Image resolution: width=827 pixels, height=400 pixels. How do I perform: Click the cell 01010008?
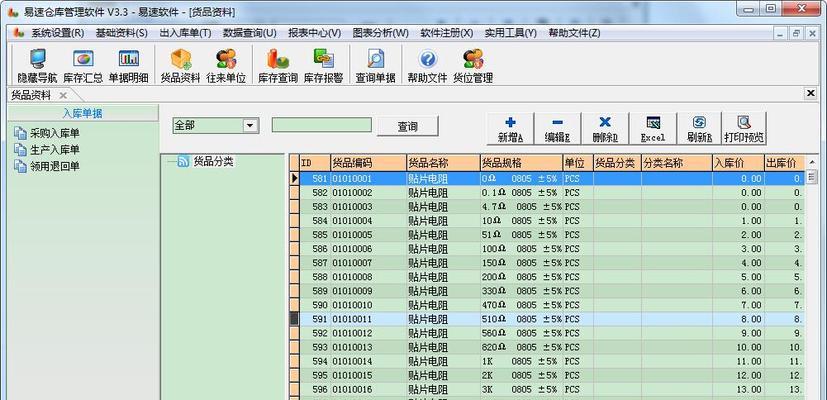click(368, 277)
